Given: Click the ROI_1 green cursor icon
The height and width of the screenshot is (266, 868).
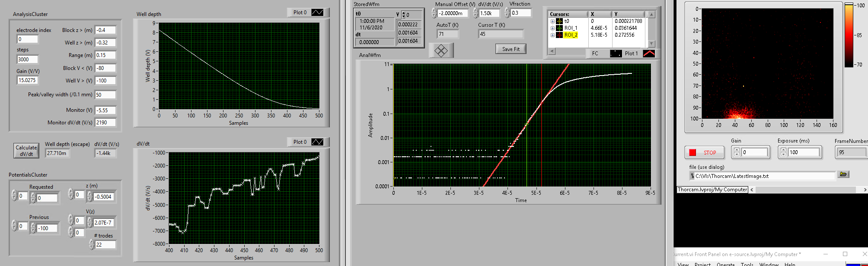Looking at the screenshot, I should click(559, 28).
